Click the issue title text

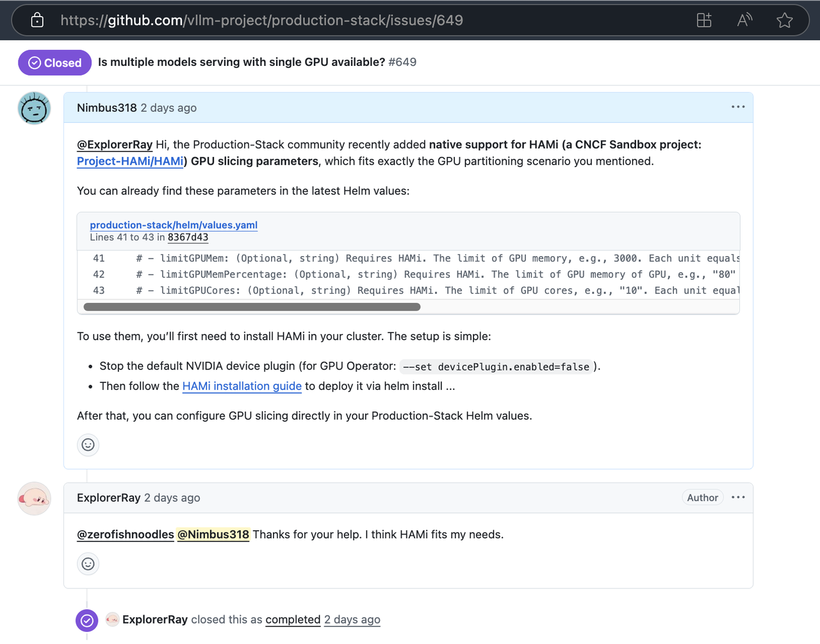point(242,62)
